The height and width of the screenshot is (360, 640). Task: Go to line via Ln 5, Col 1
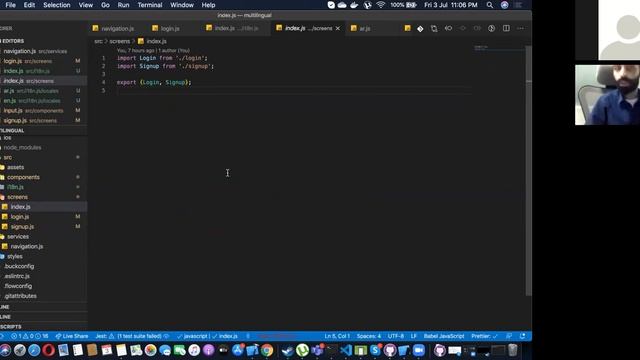pyautogui.click(x=337, y=336)
